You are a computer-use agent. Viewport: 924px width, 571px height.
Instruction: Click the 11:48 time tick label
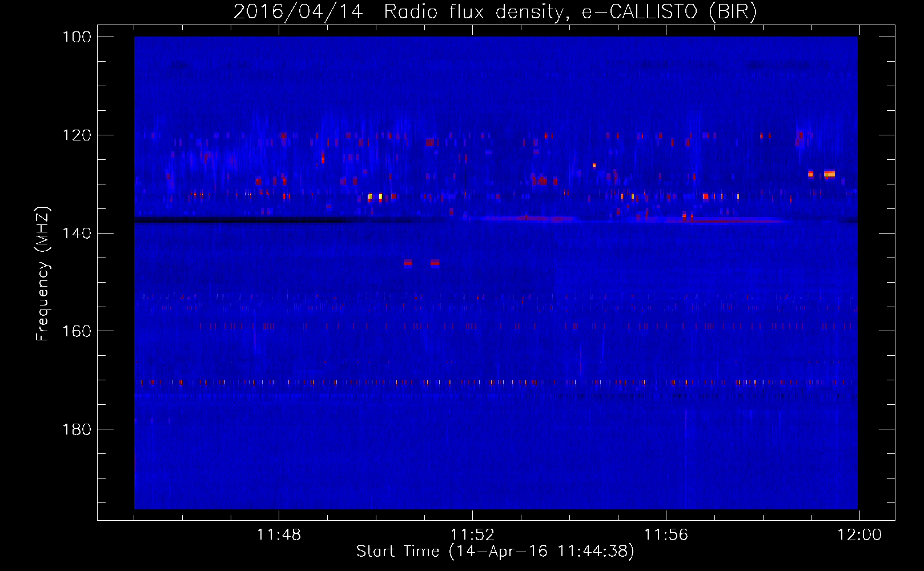tap(279, 535)
